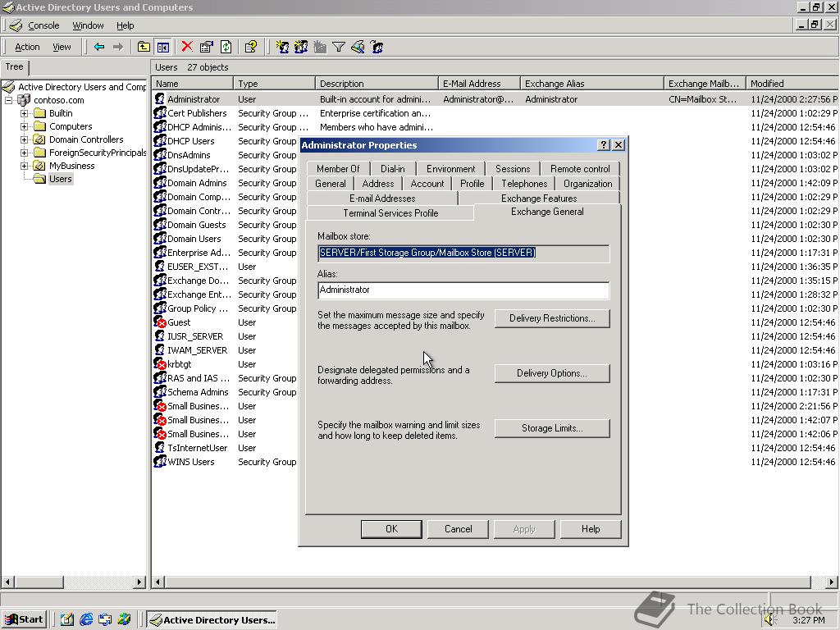Click the Delivery Options button
840x630 pixels.
[552, 373]
